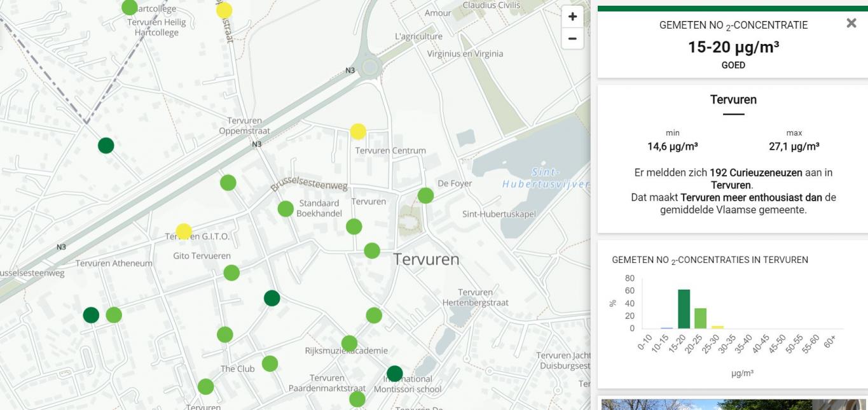Click dark green marker left of Oppemstraat
Screen dimensions: 868x410
click(x=106, y=146)
